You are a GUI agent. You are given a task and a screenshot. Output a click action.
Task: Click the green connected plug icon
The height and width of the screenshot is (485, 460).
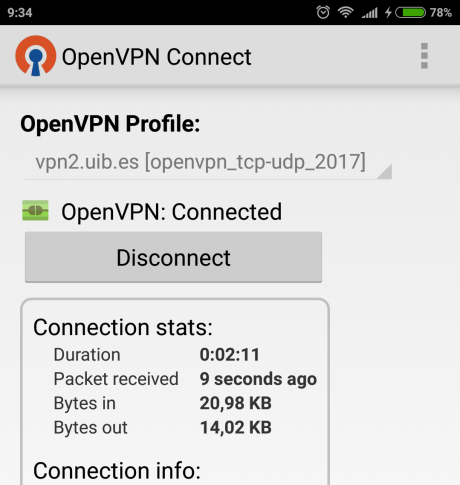click(35, 211)
